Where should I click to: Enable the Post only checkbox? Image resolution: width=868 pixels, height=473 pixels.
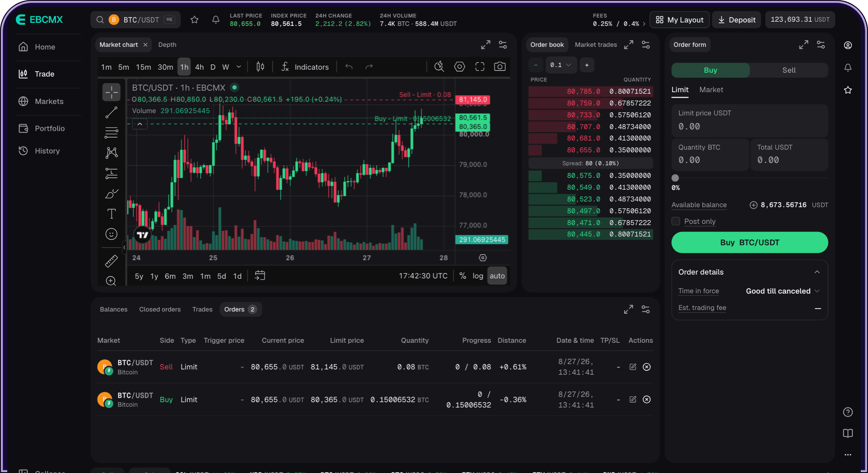pyautogui.click(x=676, y=221)
